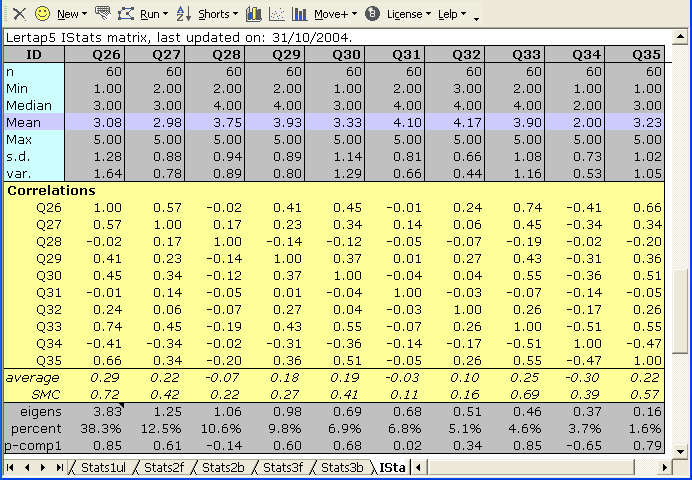Click vertical scrollbar down arrow

[680, 452]
